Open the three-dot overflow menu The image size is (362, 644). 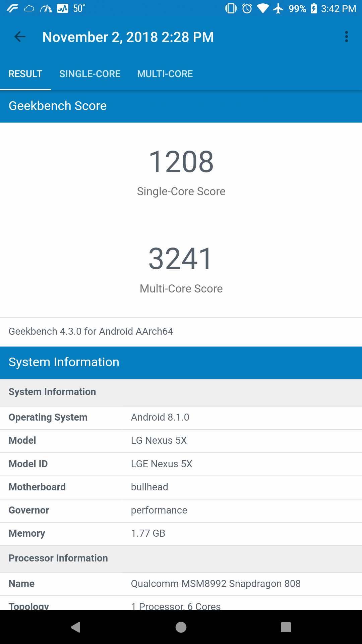point(347,37)
